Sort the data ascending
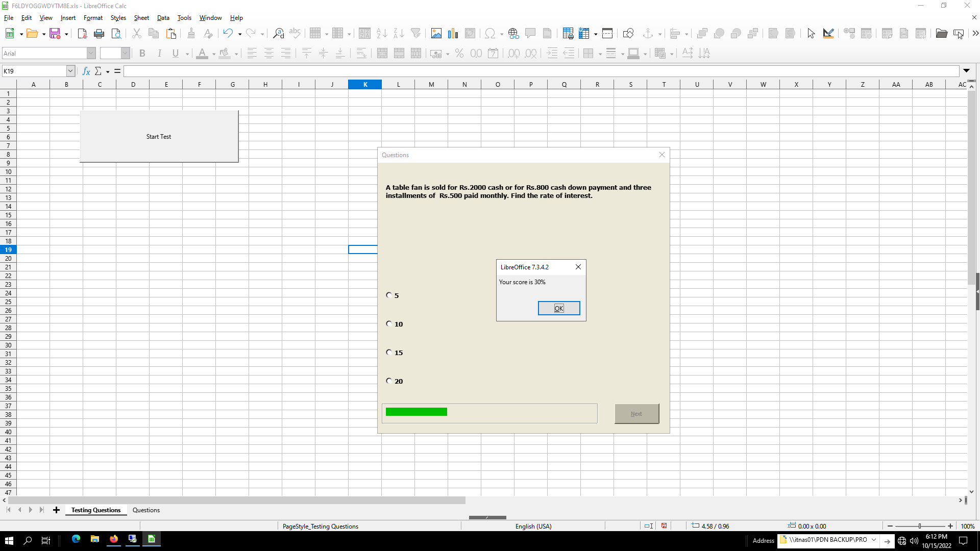This screenshot has height=551, width=980. 382,33
